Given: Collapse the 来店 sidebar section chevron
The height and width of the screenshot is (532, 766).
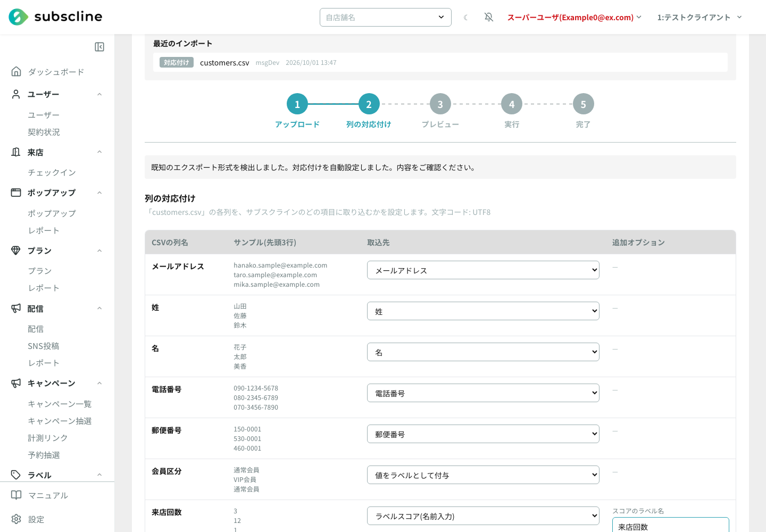Looking at the screenshot, I should [x=99, y=152].
